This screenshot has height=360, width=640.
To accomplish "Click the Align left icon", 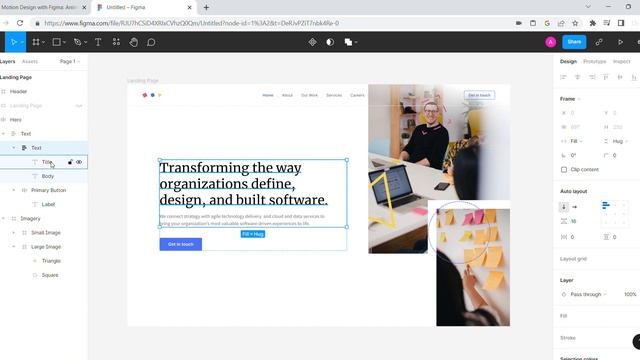I will (563, 77).
